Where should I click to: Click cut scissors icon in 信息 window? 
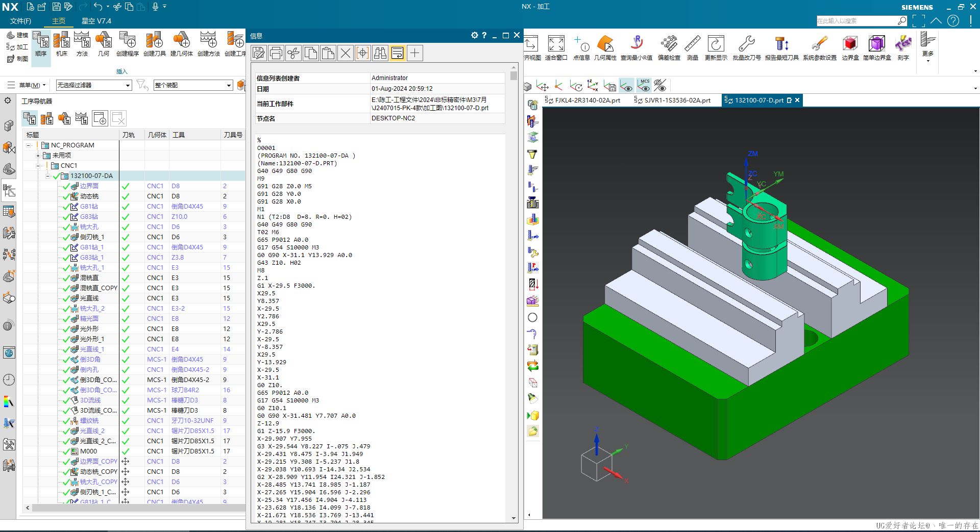pos(293,53)
